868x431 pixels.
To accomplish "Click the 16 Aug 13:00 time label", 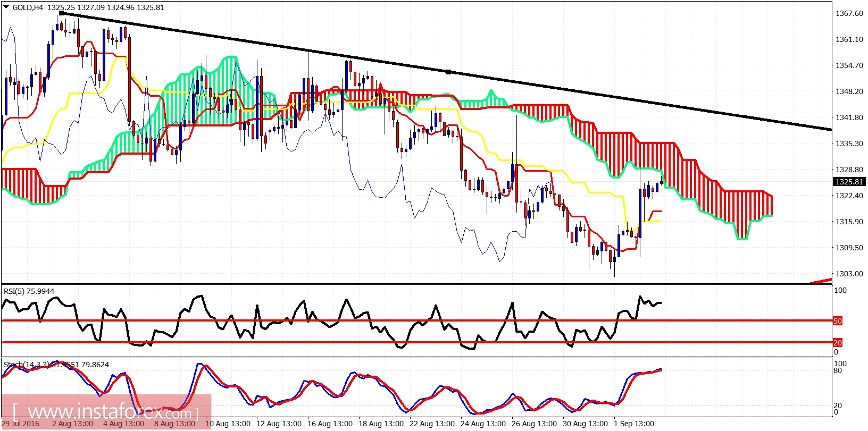I will 330,424.
